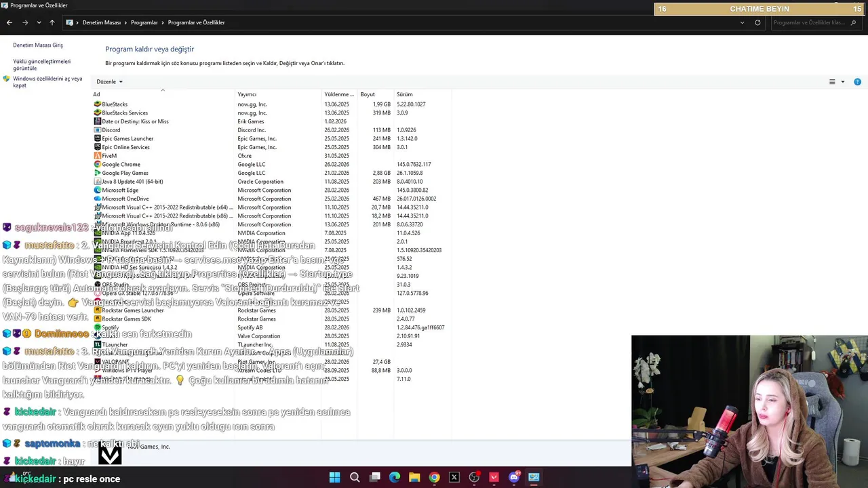Open the Düzenle dropdown menu
The width and height of the screenshot is (868, 488).
(x=110, y=81)
